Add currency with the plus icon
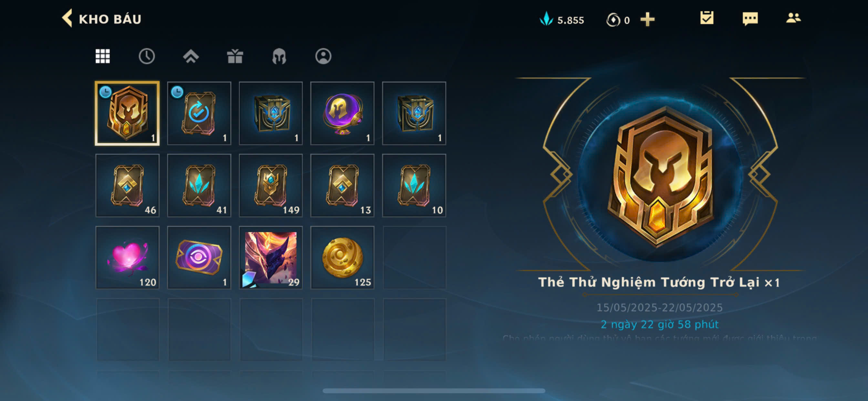Screen dimensions: 868x401 pyautogui.click(x=647, y=20)
